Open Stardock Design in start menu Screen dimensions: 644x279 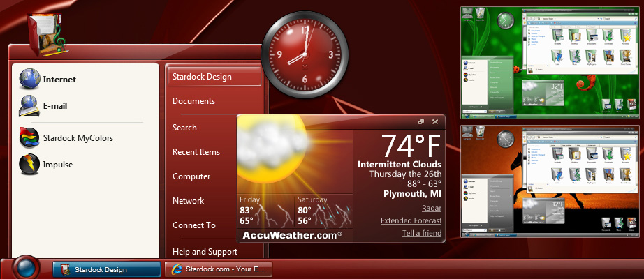coord(214,77)
